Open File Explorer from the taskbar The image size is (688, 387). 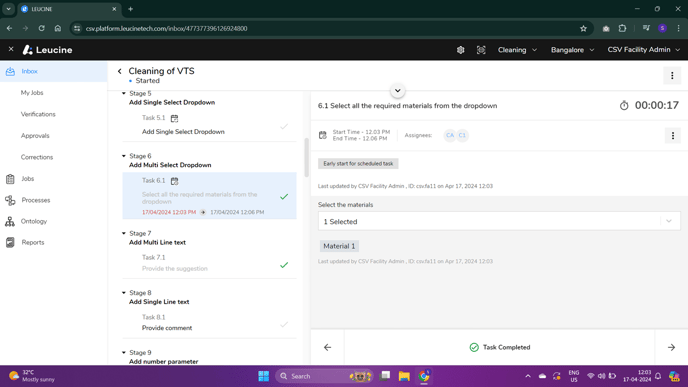pyautogui.click(x=404, y=376)
